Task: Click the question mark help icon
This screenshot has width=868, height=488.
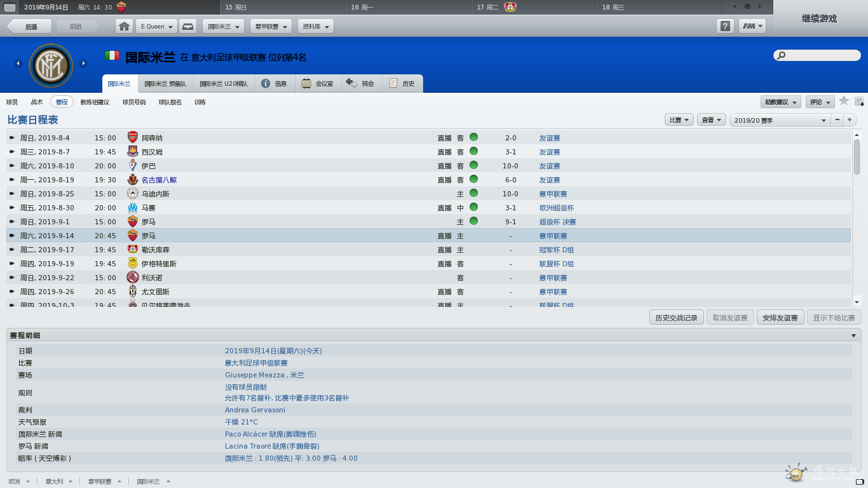Action: (725, 27)
